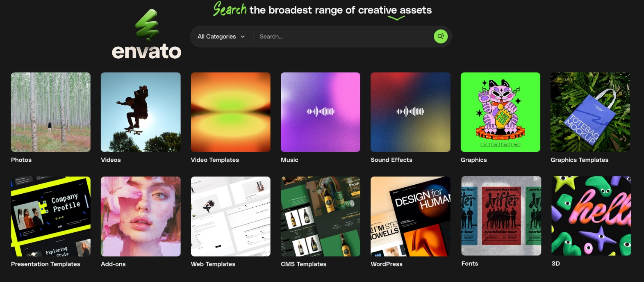Open the WordPress design thumbnail

(x=410, y=216)
